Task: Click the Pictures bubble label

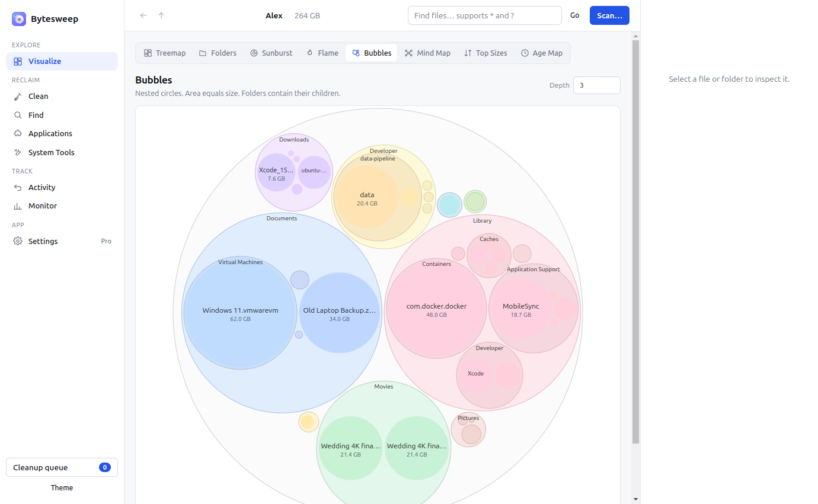Action: (468, 418)
